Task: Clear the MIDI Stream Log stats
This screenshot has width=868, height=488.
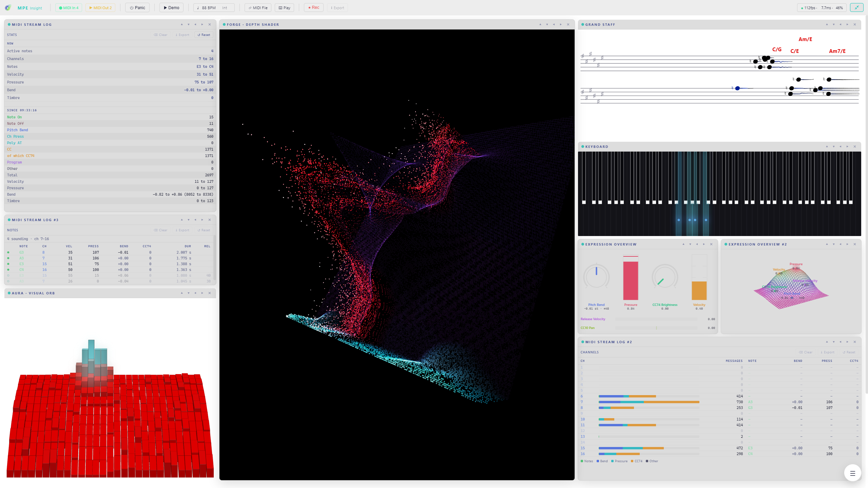Action: [160, 35]
